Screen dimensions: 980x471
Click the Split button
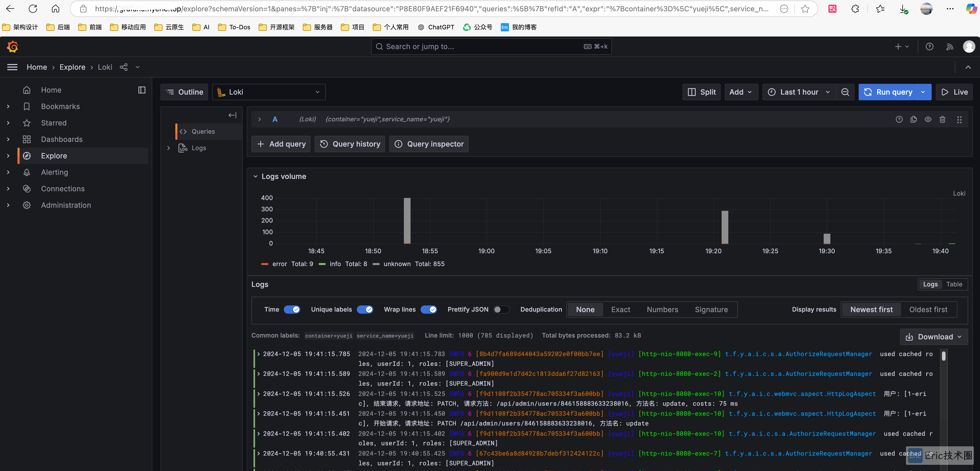click(x=702, y=92)
